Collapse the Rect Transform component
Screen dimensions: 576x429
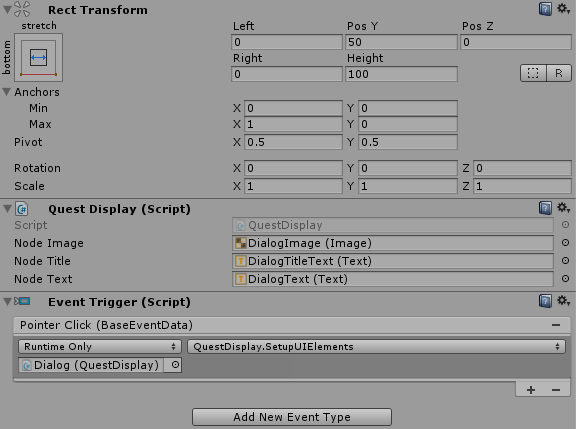7,10
